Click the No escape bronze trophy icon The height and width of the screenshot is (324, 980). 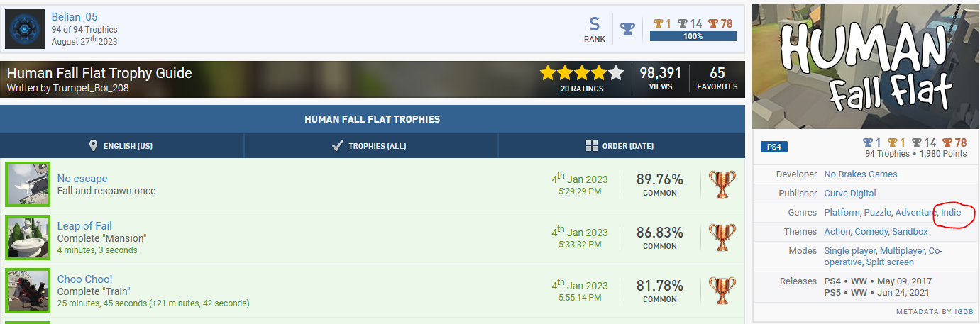coord(722,184)
